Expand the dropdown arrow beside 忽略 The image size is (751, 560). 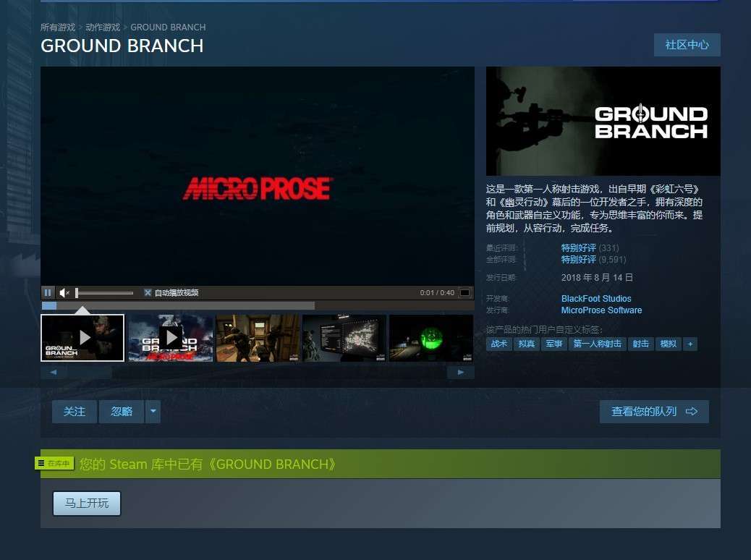click(153, 412)
